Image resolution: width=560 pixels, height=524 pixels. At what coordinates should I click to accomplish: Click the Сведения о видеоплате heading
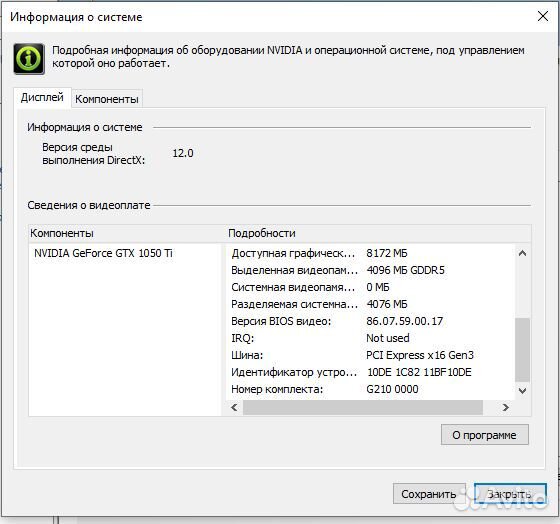pyautogui.click(x=89, y=205)
